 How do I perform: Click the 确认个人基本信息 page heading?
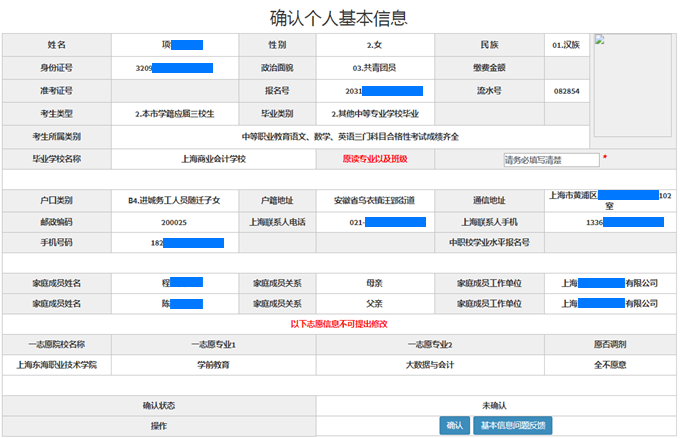pyautogui.click(x=339, y=17)
